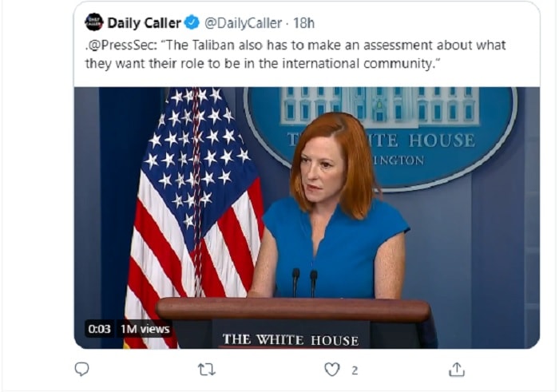Click the reply speech bubble icon
The image size is (559, 392).
pyautogui.click(x=82, y=369)
